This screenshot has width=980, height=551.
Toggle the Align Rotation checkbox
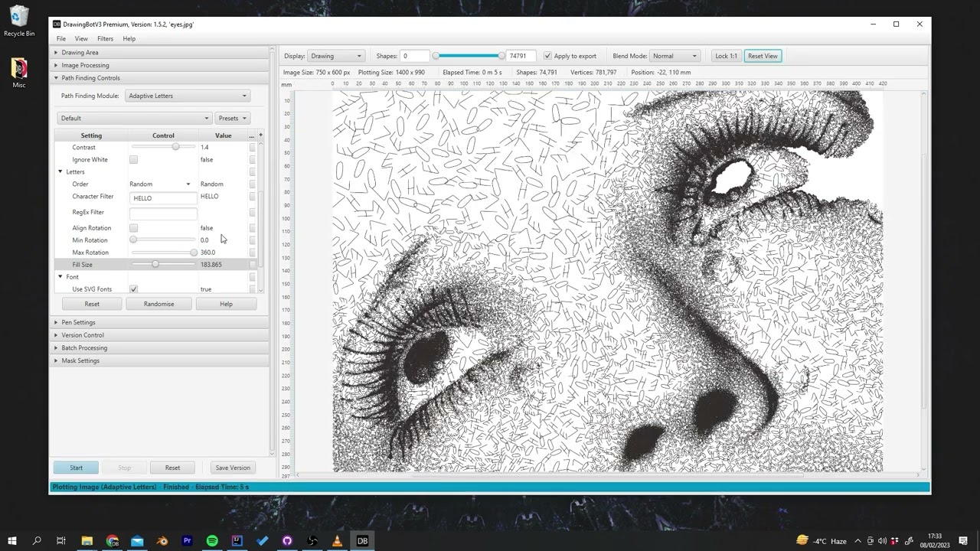pos(133,228)
